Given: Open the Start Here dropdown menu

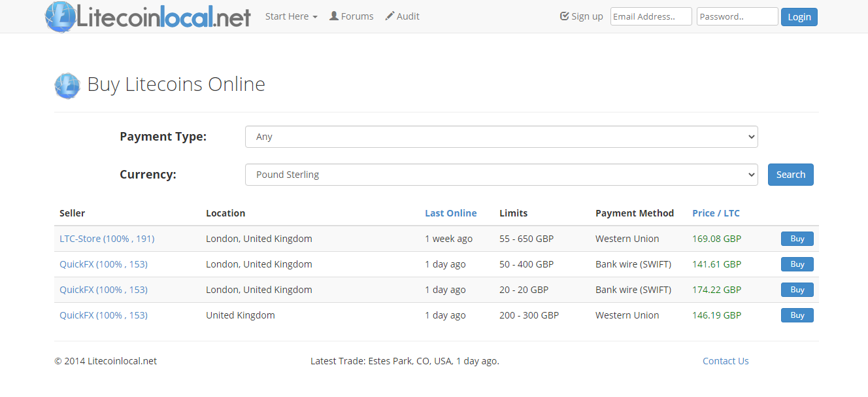Looking at the screenshot, I should click(292, 16).
